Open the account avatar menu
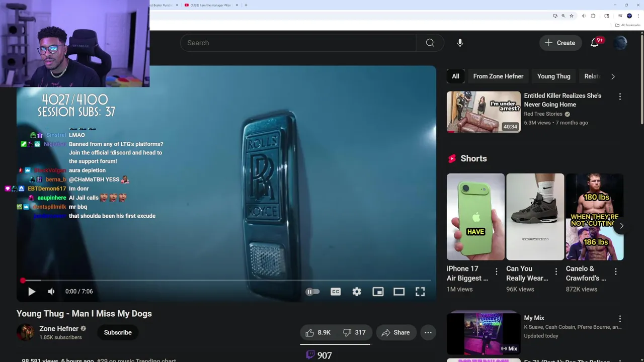This screenshot has height=362, width=644. pyautogui.click(x=620, y=43)
